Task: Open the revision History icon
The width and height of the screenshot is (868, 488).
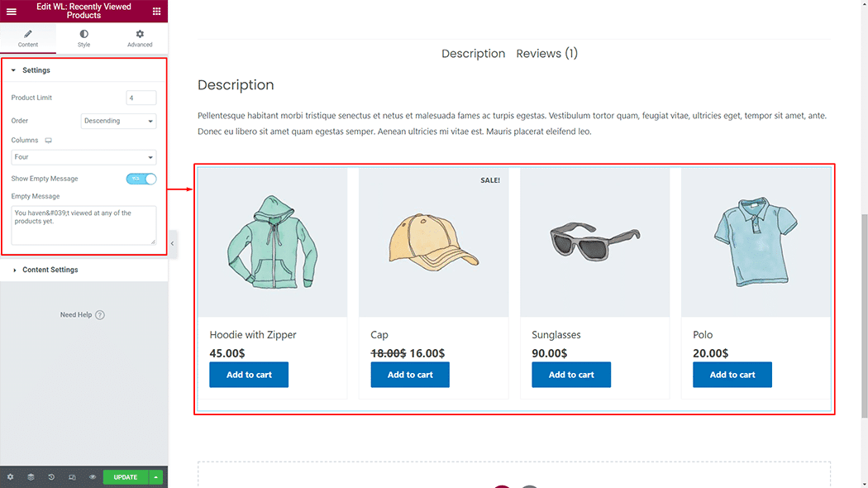Action: pyautogui.click(x=51, y=477)
